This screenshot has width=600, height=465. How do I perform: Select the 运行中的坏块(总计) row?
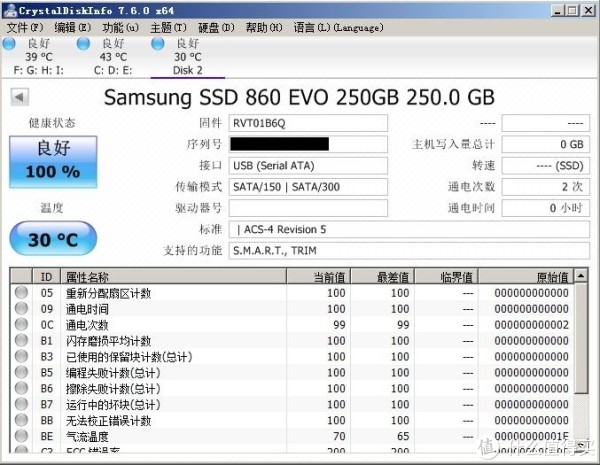point(292,405)
